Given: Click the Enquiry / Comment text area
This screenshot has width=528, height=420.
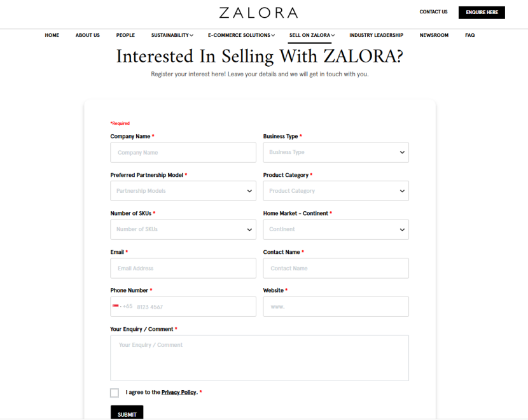Looking at the screenshot, I should (x=260, y=358).
